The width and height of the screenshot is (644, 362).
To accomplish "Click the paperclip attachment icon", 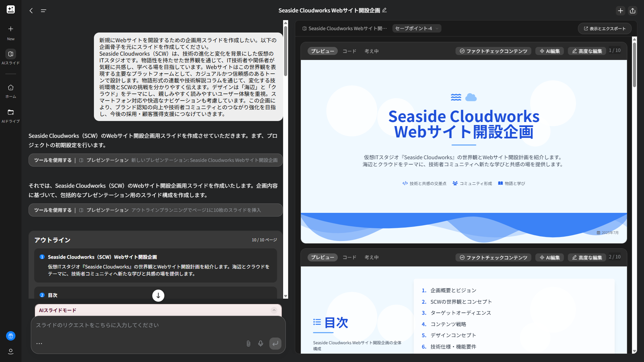I will [x=248, y=344].
